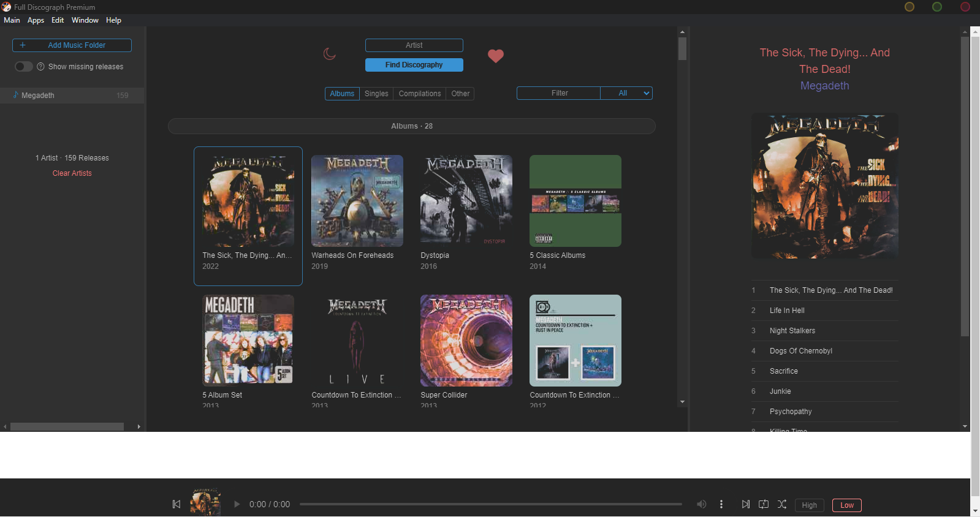
Task: Select High quality option
Action: [x=809, y=505]
